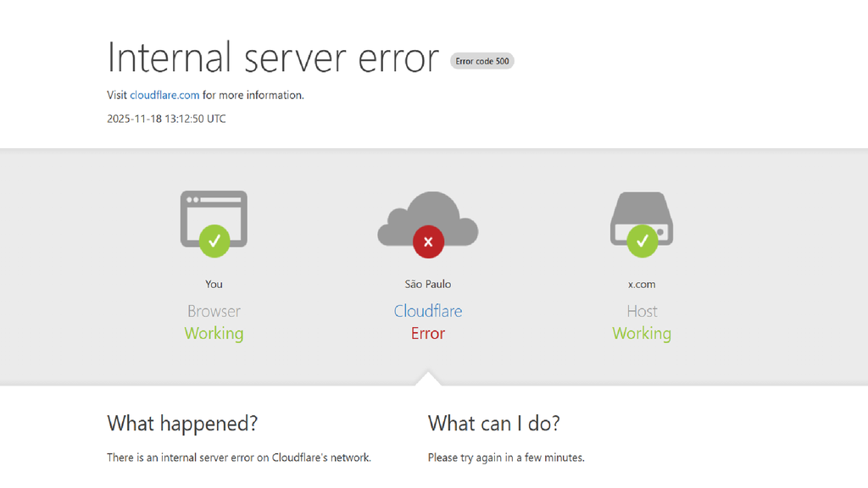Click the UTC timestamp text

[x=166, y=119]
